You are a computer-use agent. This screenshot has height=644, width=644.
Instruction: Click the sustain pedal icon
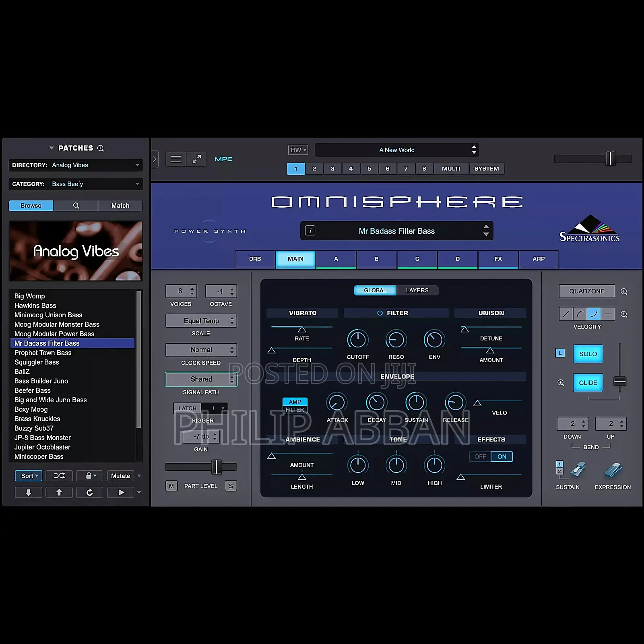pos(578,469)
